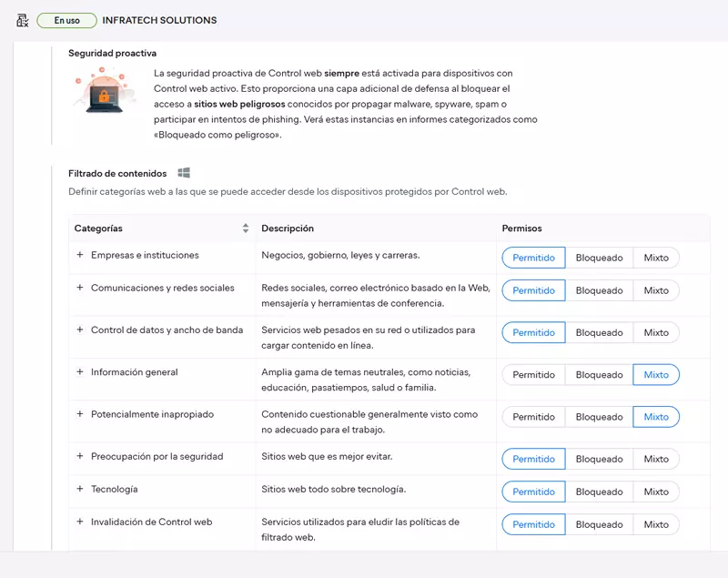Click plus icon beside Invalidación de Control web
Image resolution: width=728 pixels, height=578 pixels.
coord(80,522)
